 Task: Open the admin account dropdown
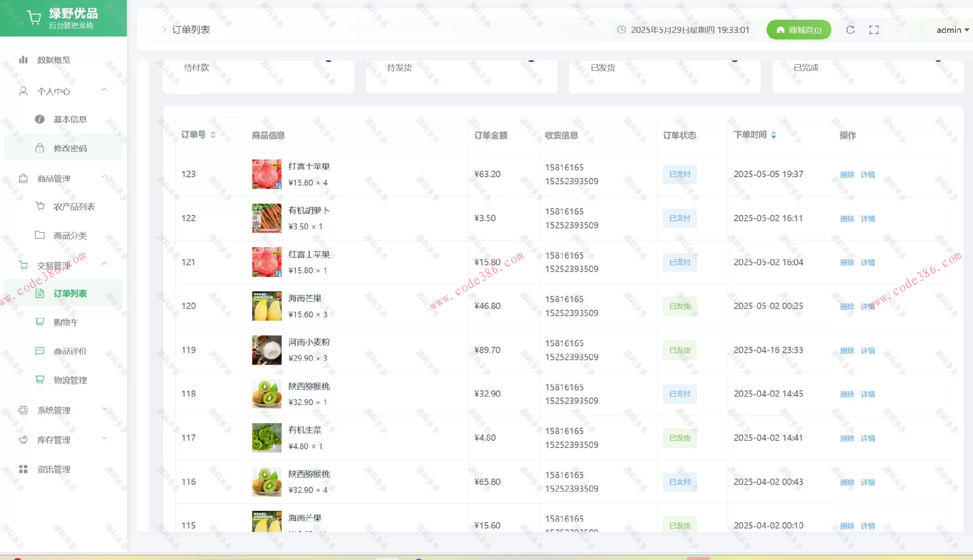951,30
